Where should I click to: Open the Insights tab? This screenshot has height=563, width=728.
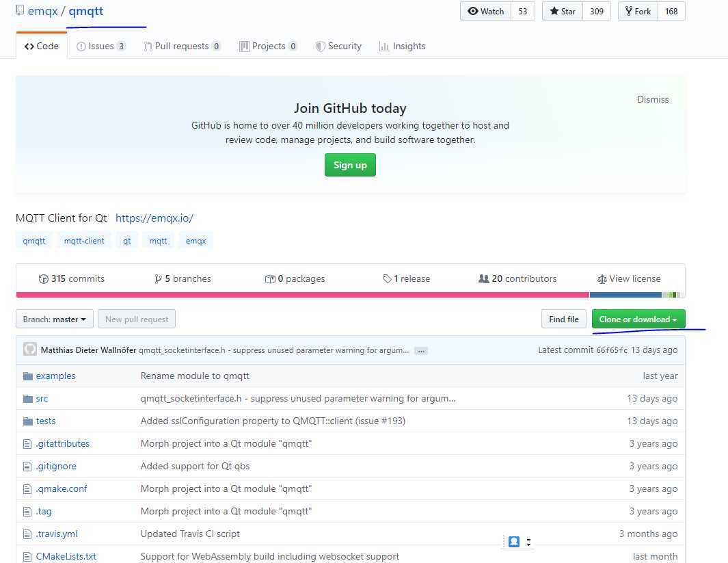point(403,46)
